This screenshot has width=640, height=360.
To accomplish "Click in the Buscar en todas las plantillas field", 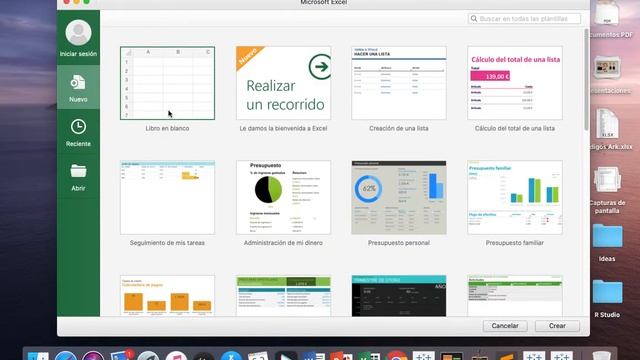I will 524,19.
